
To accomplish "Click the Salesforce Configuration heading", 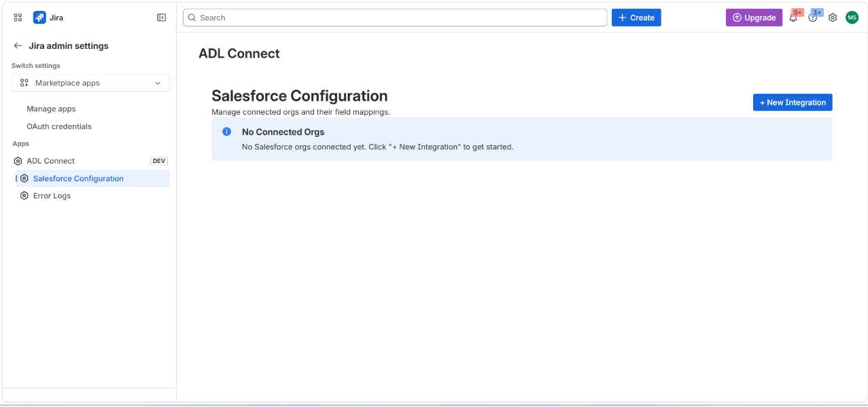I will point(300,96).
